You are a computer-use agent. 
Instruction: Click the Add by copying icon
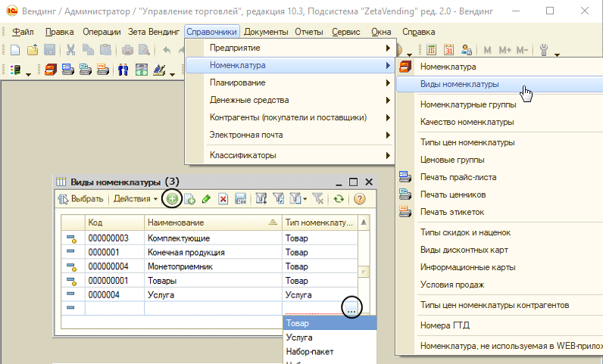pos(189,199)
